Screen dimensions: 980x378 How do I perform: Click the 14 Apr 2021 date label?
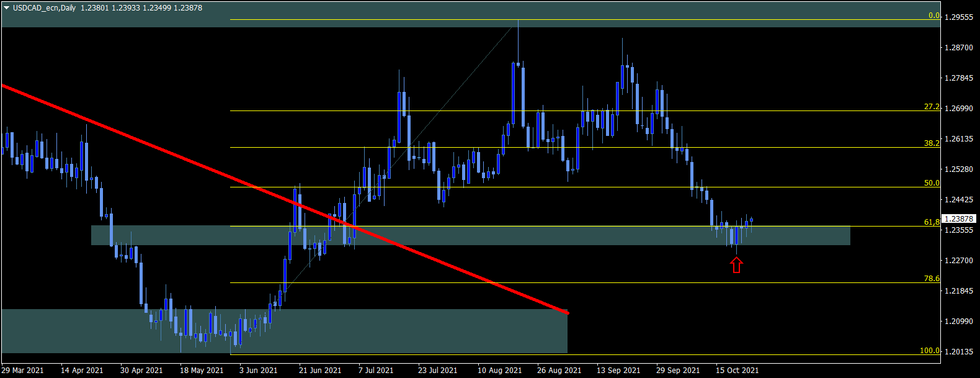(x=82, y=371)
